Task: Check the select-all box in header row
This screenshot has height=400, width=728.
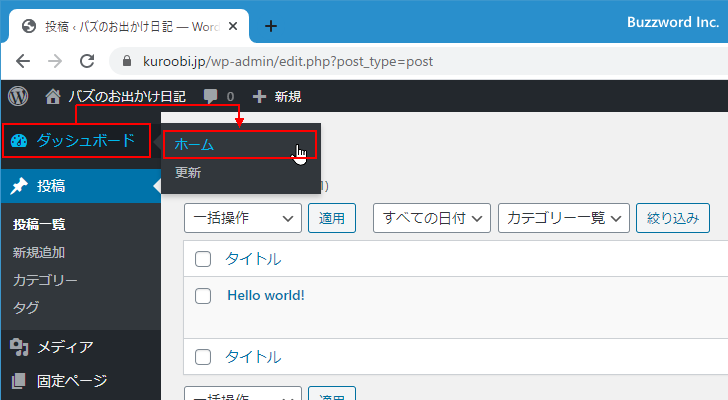Action: click(203, 259)
